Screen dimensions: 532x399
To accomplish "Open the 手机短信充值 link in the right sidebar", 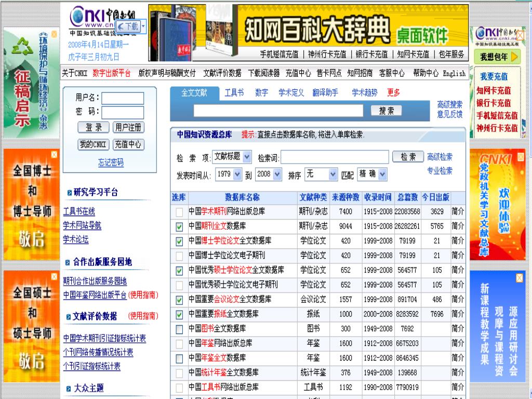I will (x=497, y=116).
